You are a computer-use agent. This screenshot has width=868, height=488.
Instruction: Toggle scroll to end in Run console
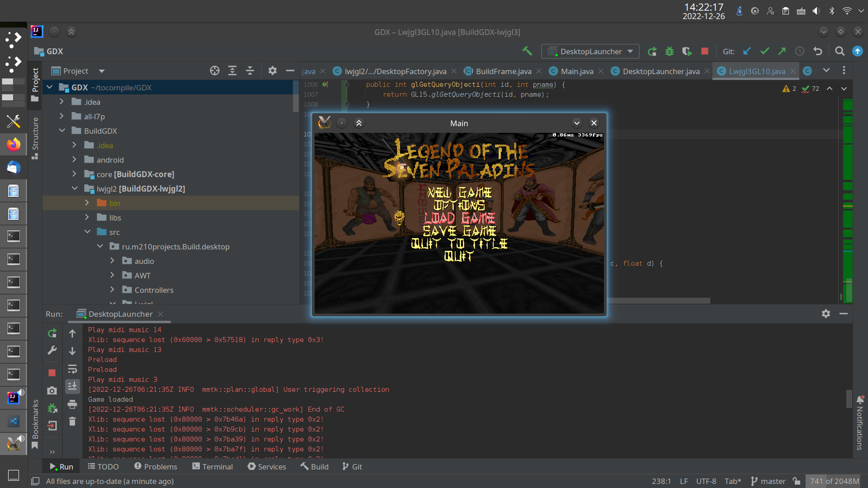click(x=72, y=386)
